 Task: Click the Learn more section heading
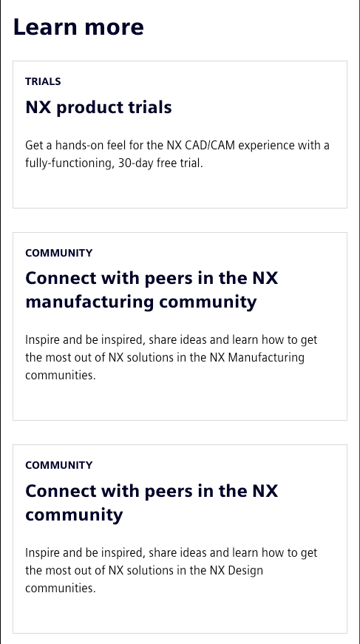pyautogui.click(x=78, y=27)
